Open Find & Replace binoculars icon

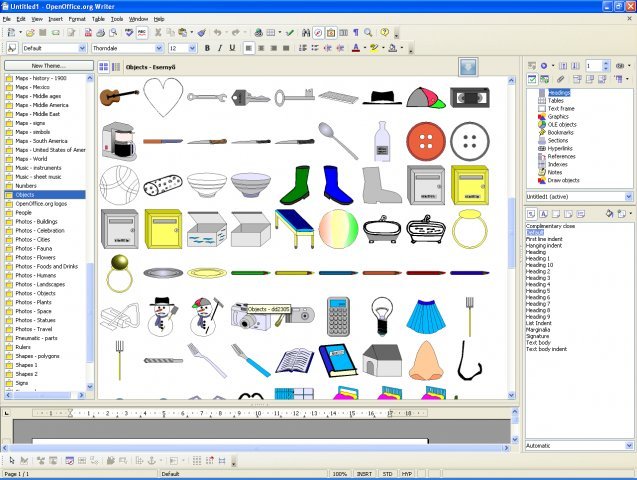tap(306, 32)
